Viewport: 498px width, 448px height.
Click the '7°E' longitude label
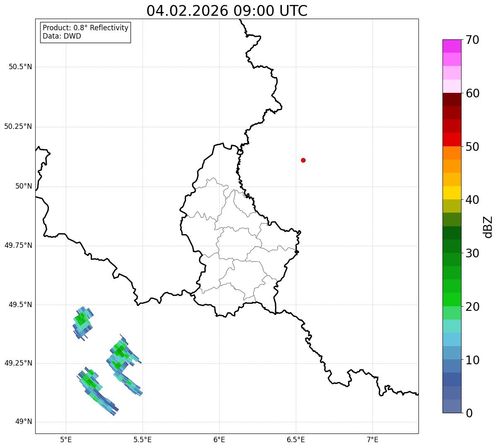[x=372, y=439]
